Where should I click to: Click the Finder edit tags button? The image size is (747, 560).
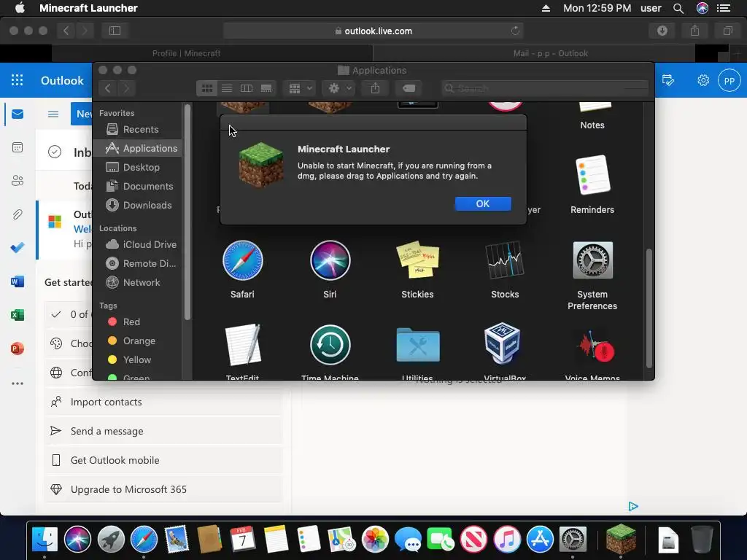coord(409,88)
